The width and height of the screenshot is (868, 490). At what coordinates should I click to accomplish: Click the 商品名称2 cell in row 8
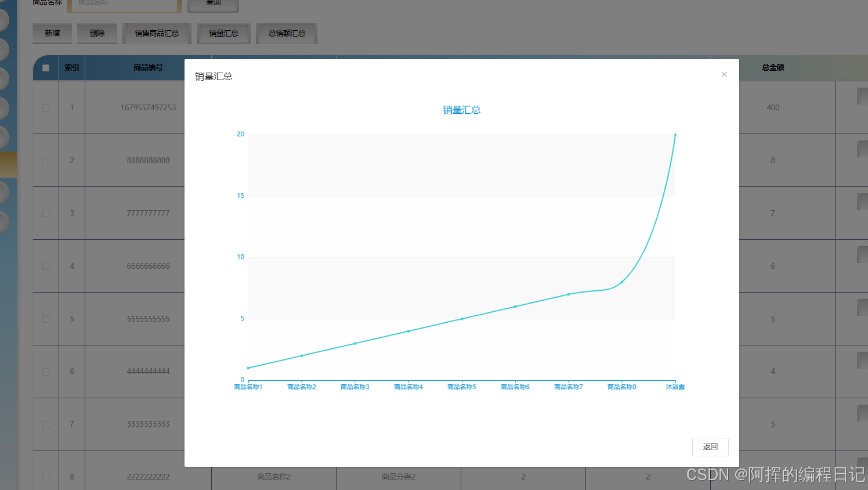tap(274, 477)
